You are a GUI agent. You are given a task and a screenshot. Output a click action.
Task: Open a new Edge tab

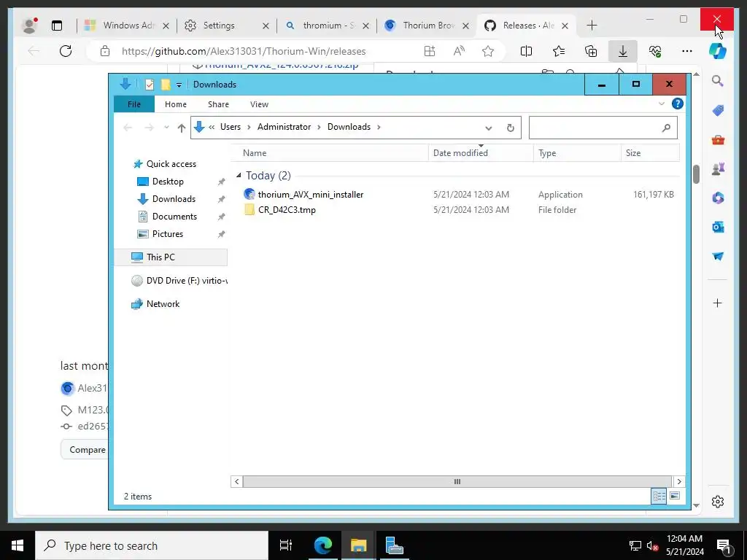tap(592, 26)
